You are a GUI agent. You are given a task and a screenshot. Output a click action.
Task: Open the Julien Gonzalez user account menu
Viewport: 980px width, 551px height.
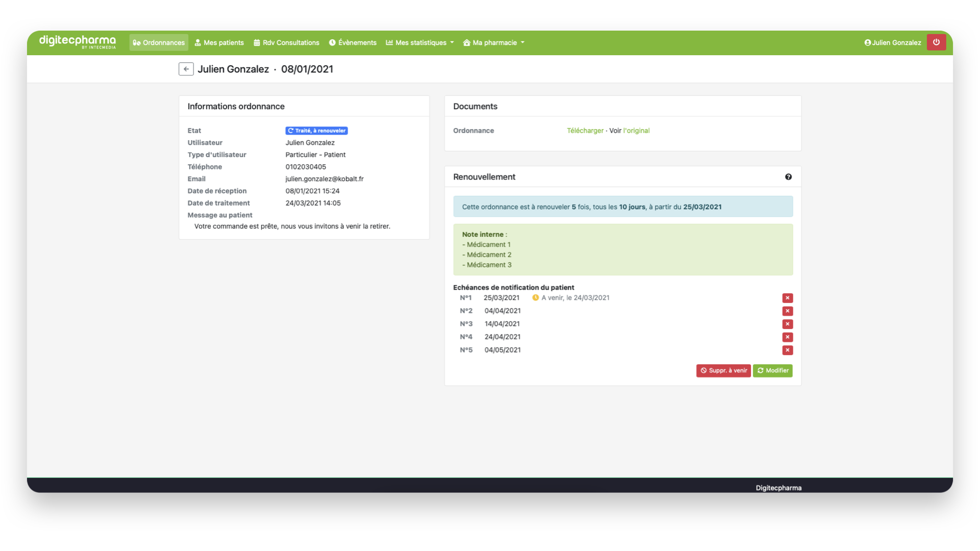892,43
